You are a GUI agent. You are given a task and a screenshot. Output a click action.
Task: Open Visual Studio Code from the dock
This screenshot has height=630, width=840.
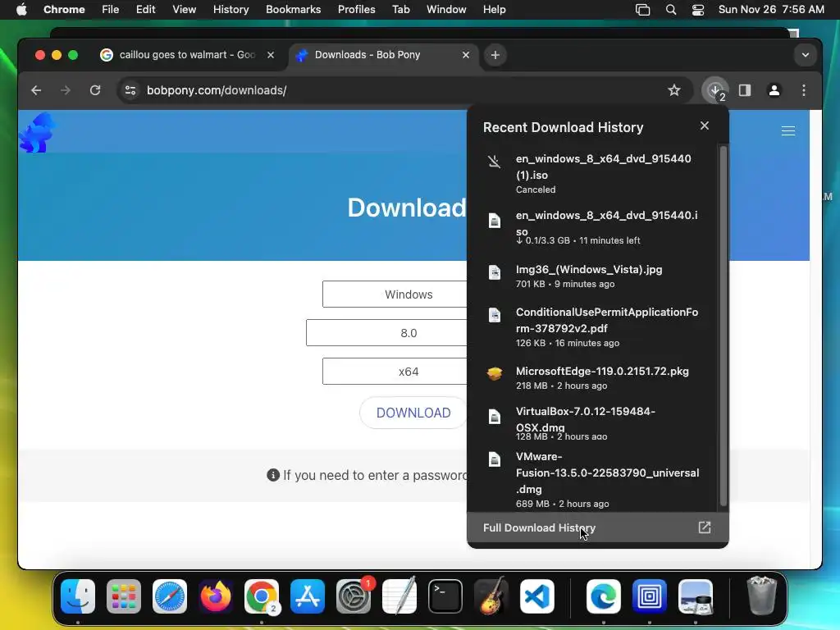tap(537, 596)
